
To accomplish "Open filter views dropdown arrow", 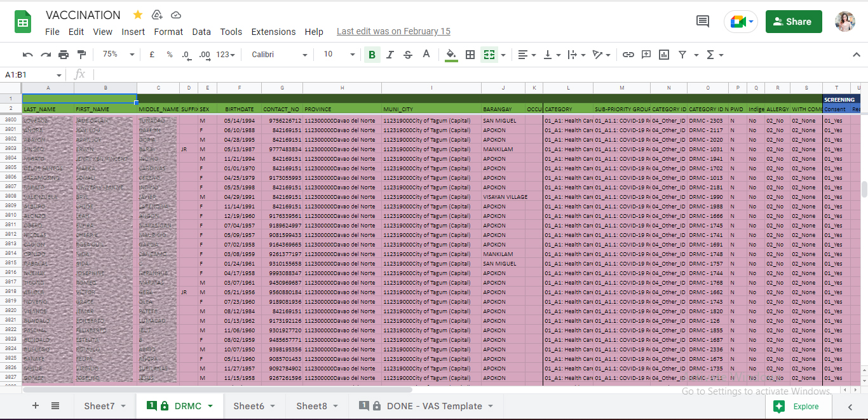I will click(x=696, y=55).
